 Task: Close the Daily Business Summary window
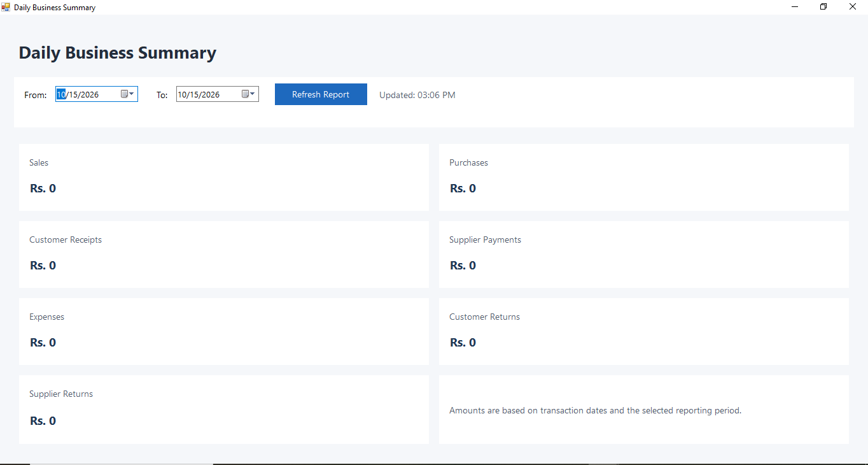click(853, 6)
